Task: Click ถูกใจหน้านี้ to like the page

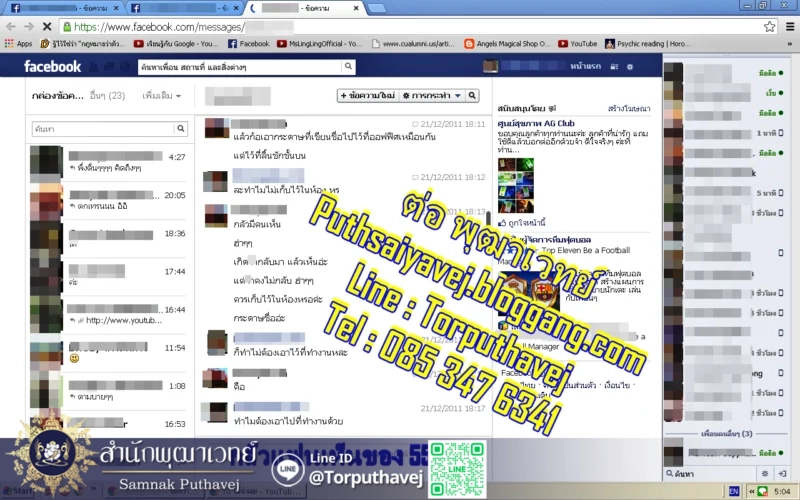Action: point(526,223)
